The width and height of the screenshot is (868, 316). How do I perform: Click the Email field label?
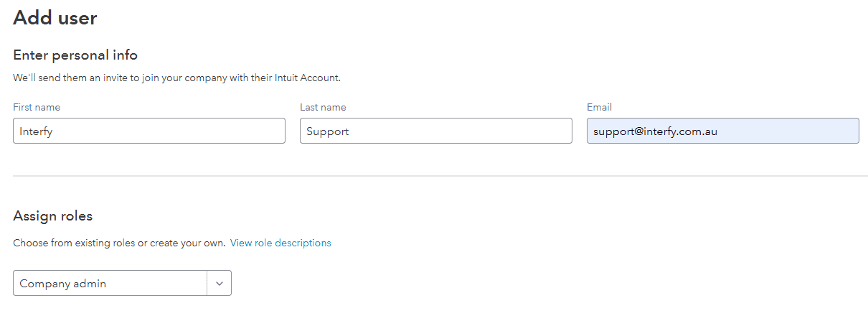pos(599,107)
